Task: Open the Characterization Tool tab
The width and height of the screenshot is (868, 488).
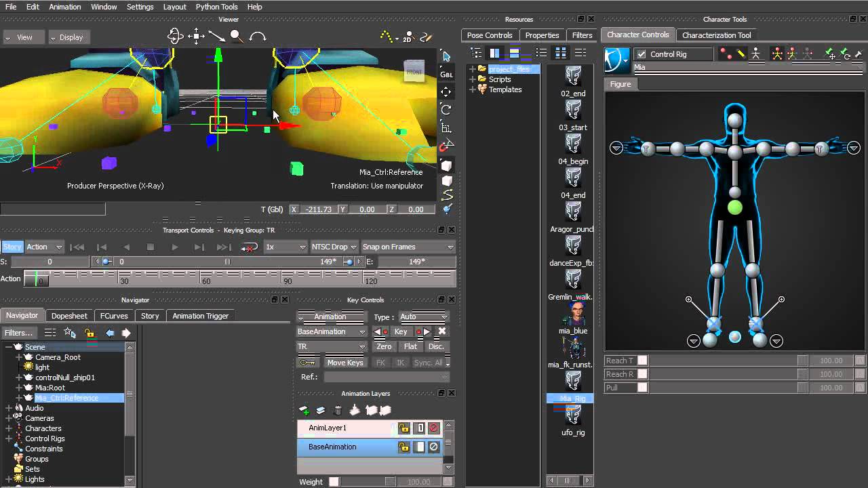Action: click(x=716, y=35)
